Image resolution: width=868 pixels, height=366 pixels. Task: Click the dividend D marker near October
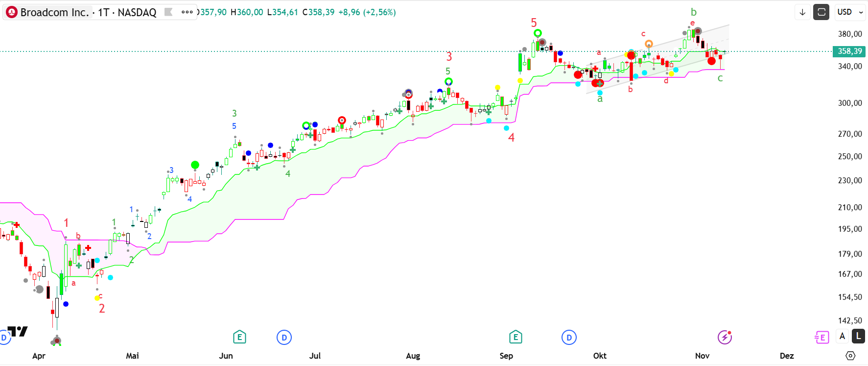pos(569,337)
